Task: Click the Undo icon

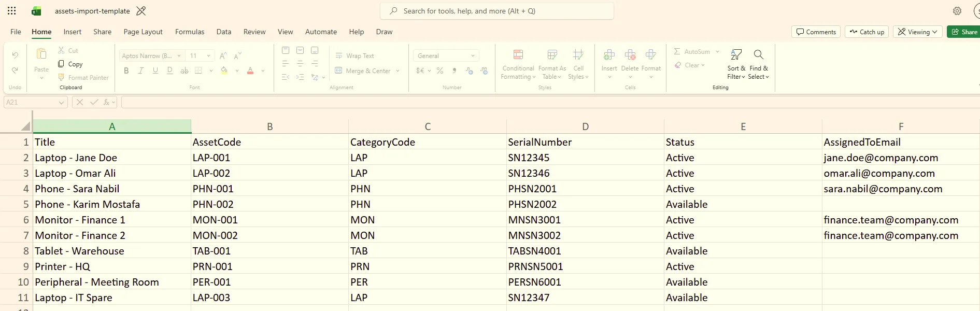Action: [15, 55]
